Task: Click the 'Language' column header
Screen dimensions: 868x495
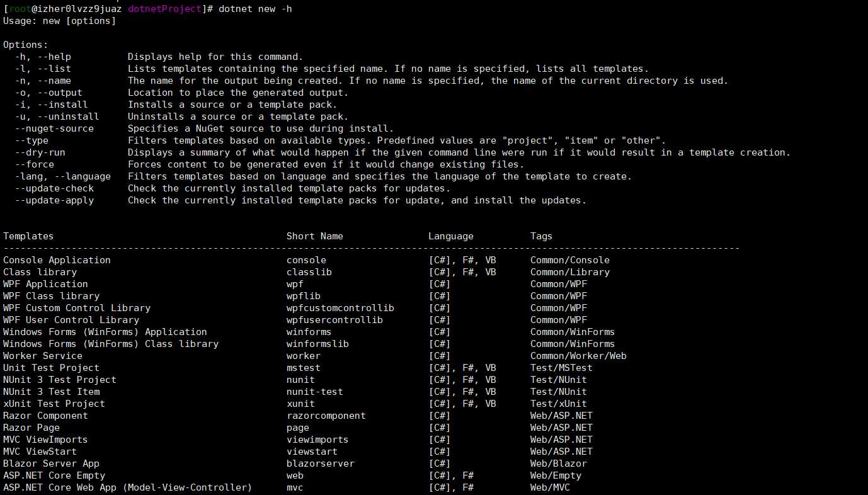Action: coord(451,236)
